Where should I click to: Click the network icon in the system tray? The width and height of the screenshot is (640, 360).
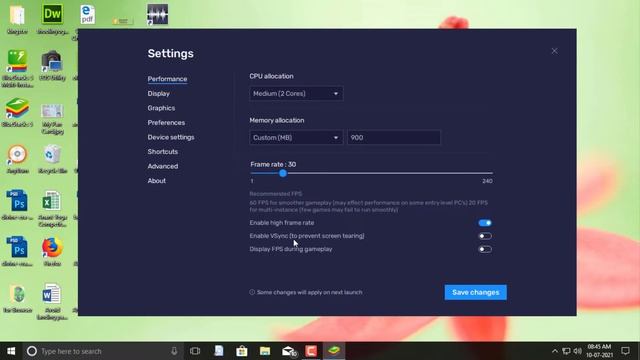click(x=566, y=351)
